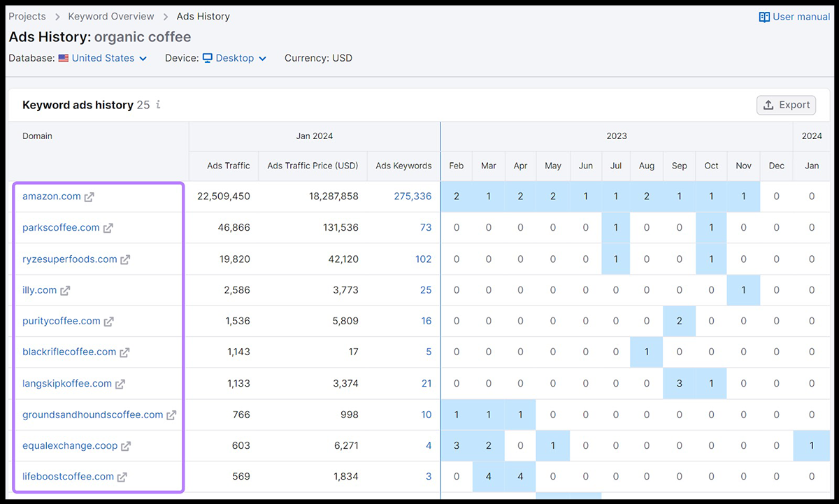Navigate to Keyword Overview breadcrumb
Image resolution: width=839 pixels, height=504 pixels.
pyautogui.click(x=110, y=16)
